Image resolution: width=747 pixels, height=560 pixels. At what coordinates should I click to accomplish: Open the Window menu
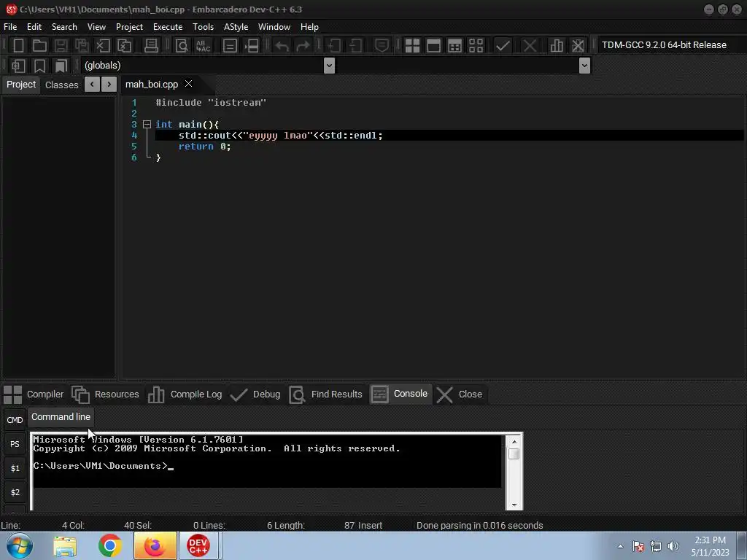(274, 27)
